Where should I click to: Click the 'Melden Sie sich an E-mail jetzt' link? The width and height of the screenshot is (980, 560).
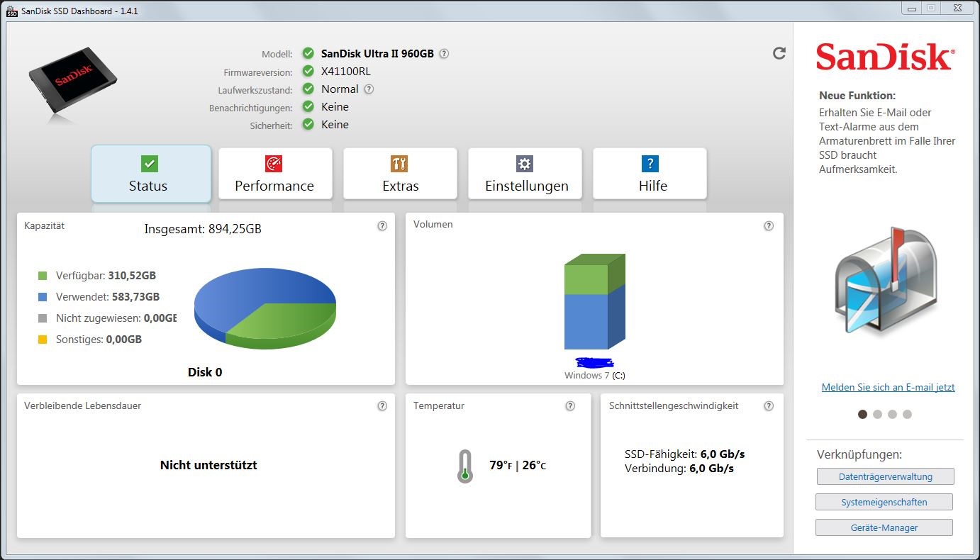pos(888,387)
